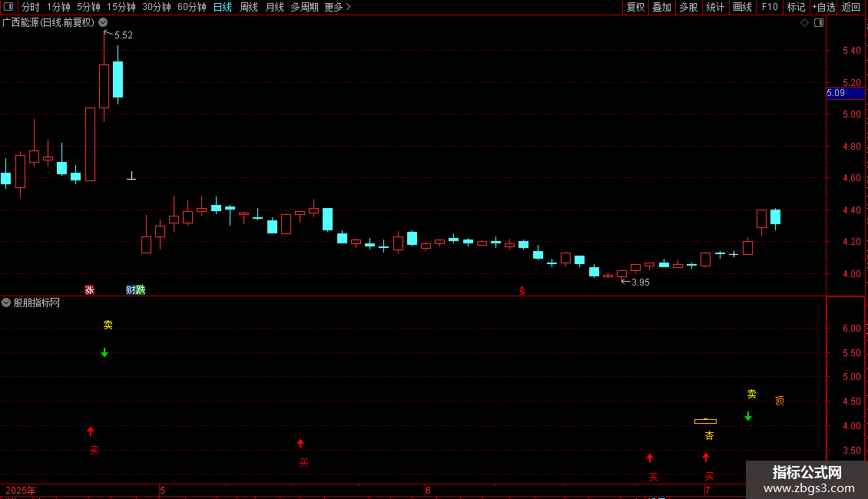The width and height of the screenshot is (868, 499).
Task: Click the 5.40 price axis label
Action: 851,51
